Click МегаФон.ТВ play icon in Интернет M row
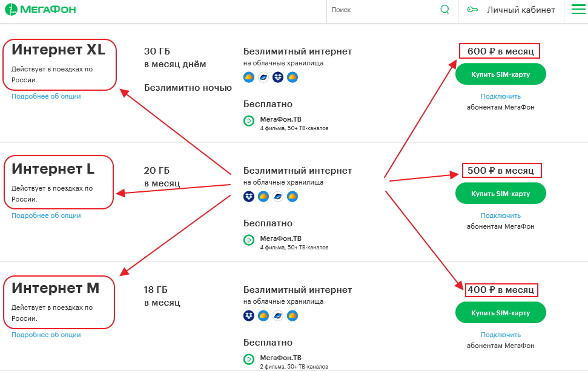Screen dimensions: 588x371 click(249, 359)
